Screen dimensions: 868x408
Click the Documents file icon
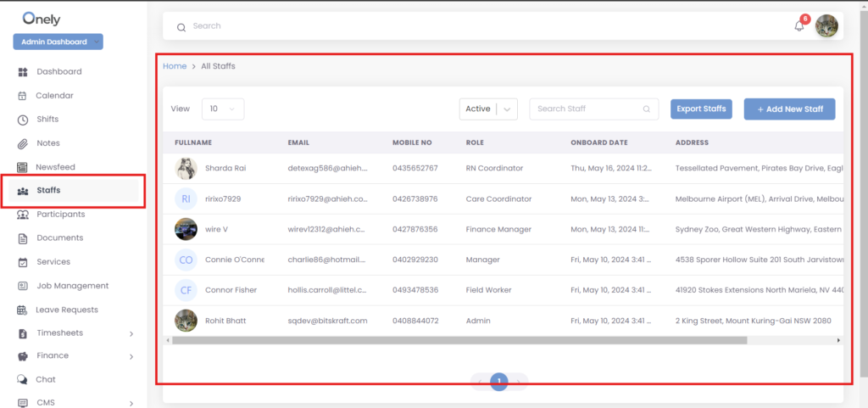click(23, 238)
